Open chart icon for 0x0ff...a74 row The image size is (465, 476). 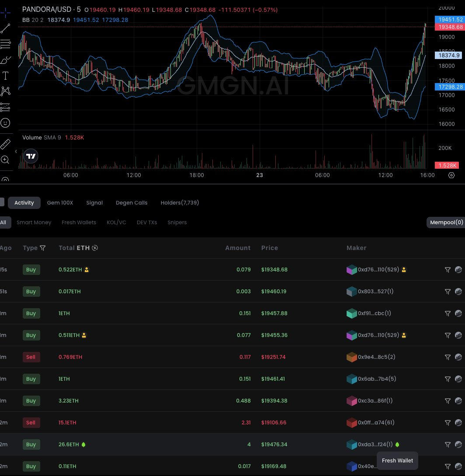pos(458,423)
